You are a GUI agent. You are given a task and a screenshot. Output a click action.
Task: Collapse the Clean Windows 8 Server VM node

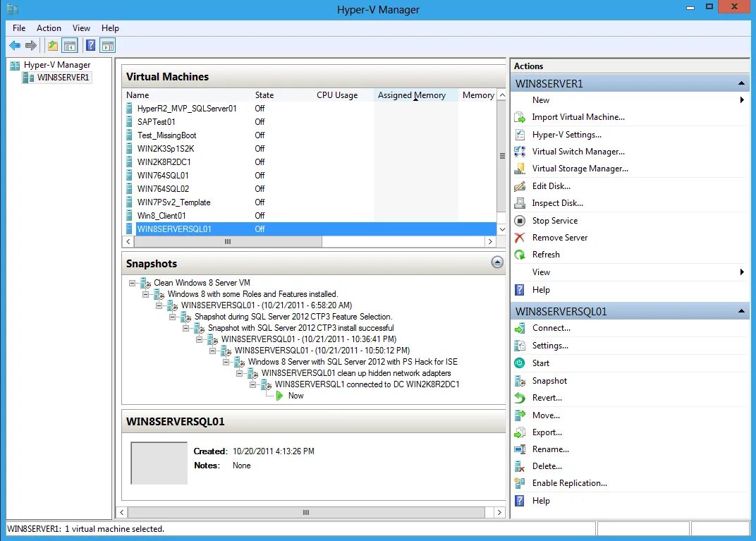coord(132,283)
